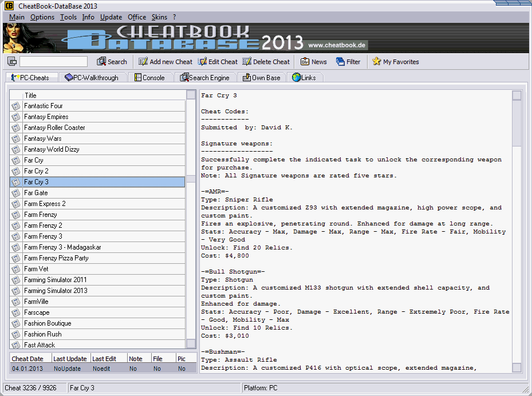This screenshot has width=532, height=396.
Task: Click the game list scrollbar thumb
Action: [191, 179]
